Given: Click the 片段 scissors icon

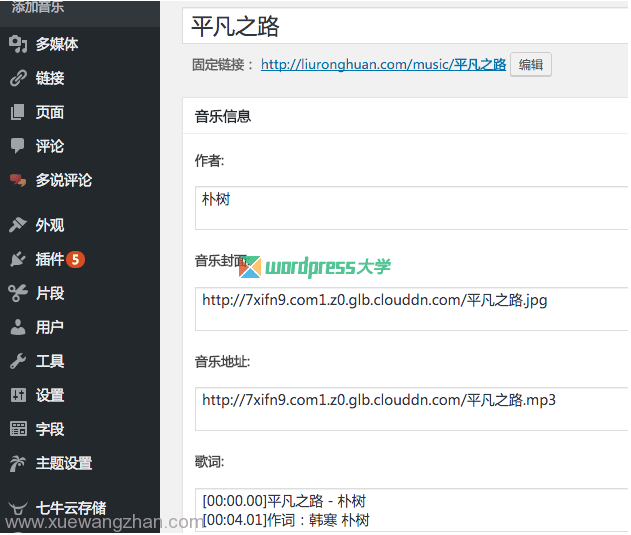Looking at the screenshot, I should 18,293.
